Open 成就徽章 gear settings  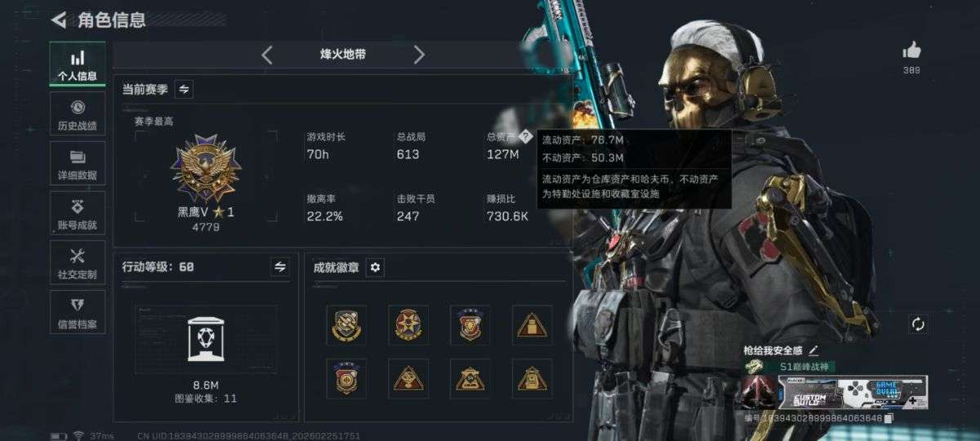tap(375, 267)
